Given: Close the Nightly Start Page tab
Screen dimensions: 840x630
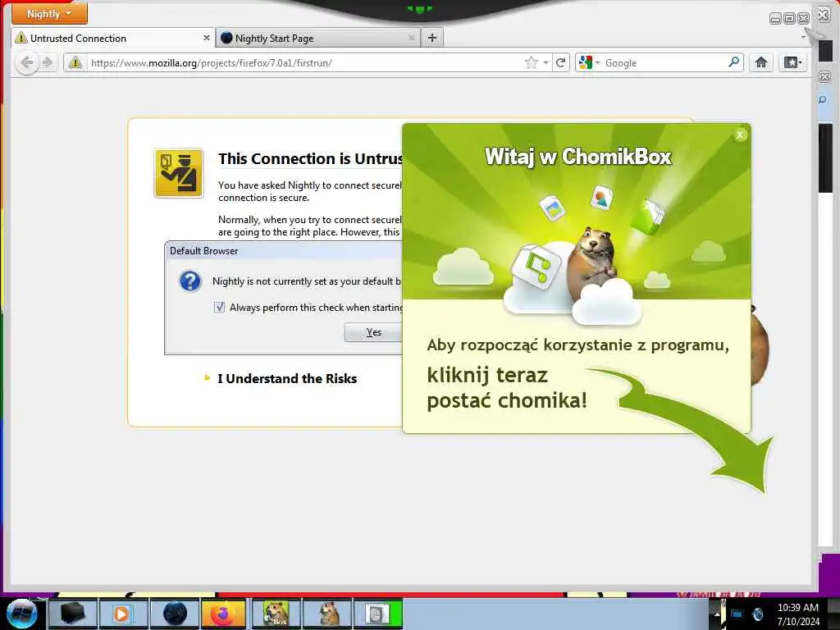Looking at the screenshot, I should [412, 38].
